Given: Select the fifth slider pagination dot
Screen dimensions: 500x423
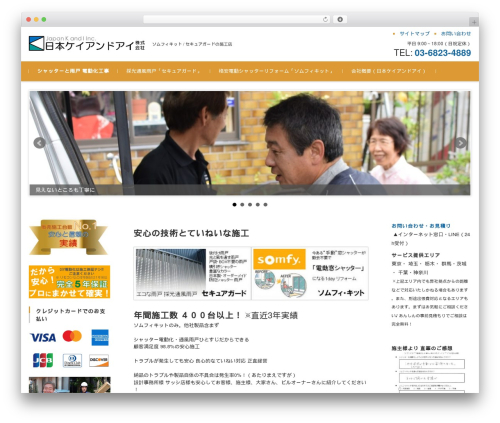Looking at the screenshot, I should pos(265,205).
